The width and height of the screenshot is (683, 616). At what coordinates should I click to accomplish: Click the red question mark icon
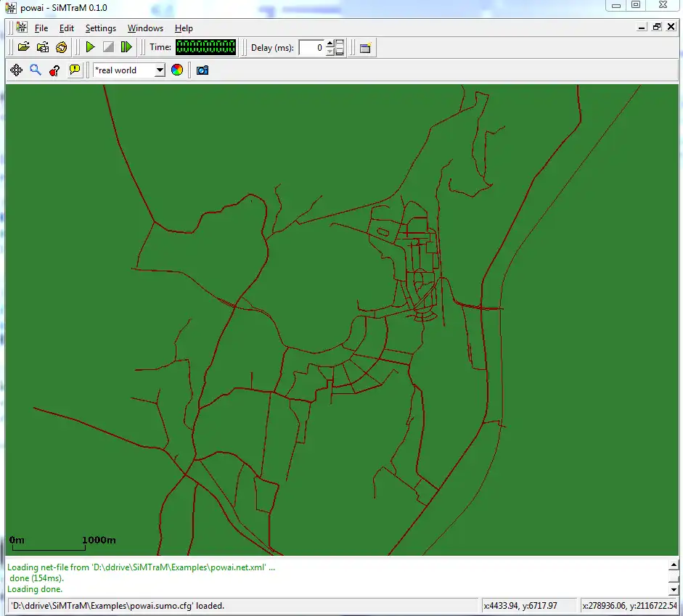point(54,70)
